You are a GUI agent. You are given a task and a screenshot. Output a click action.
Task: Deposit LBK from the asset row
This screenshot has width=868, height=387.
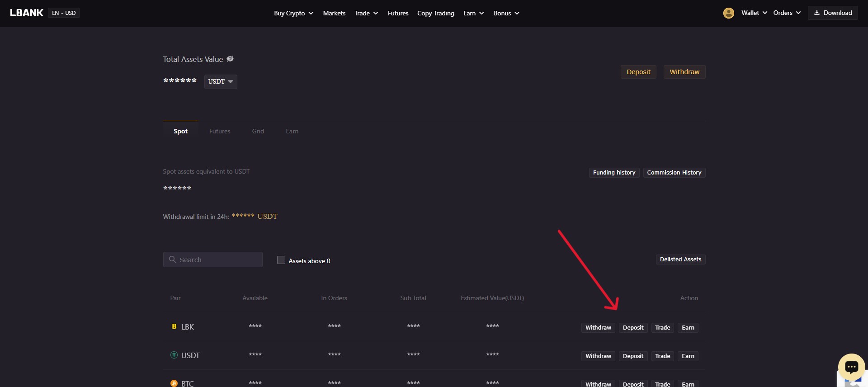pos(633,327)
